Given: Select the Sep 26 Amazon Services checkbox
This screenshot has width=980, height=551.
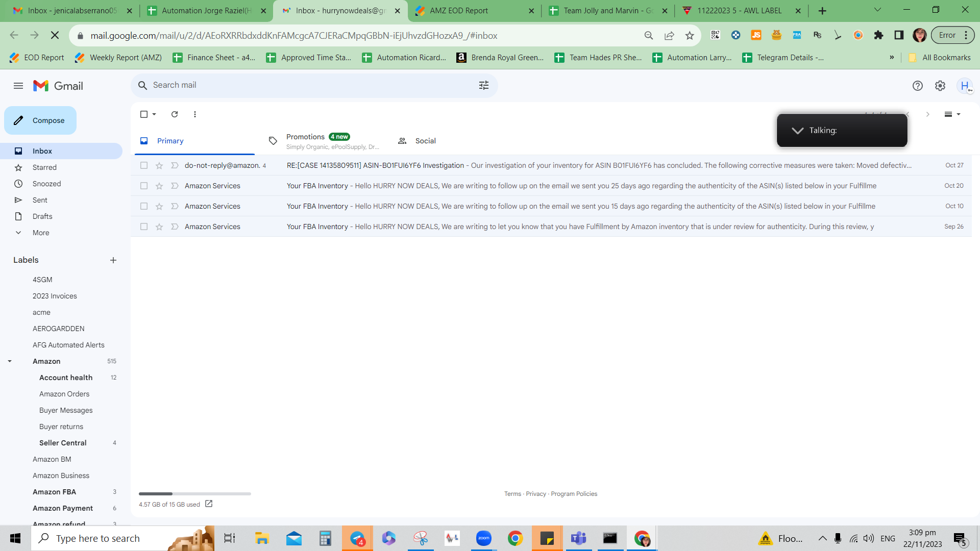Looking at the screenshot, I should (144, 227).
